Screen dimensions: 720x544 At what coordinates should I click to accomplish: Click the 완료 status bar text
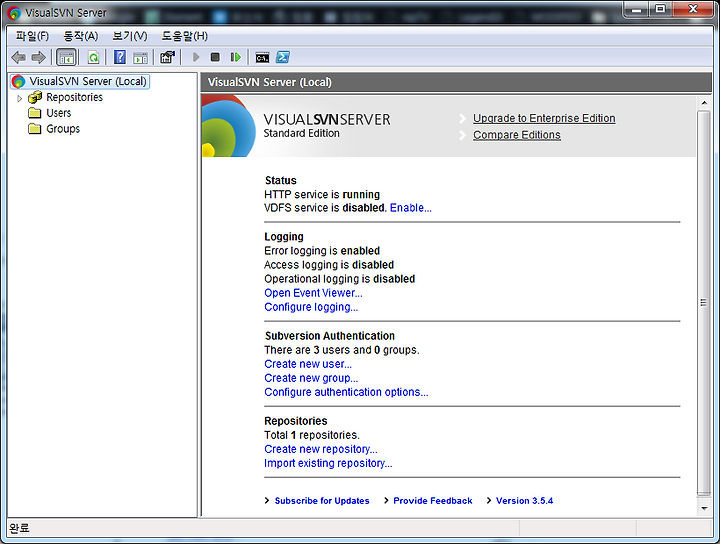click(19, 528)
